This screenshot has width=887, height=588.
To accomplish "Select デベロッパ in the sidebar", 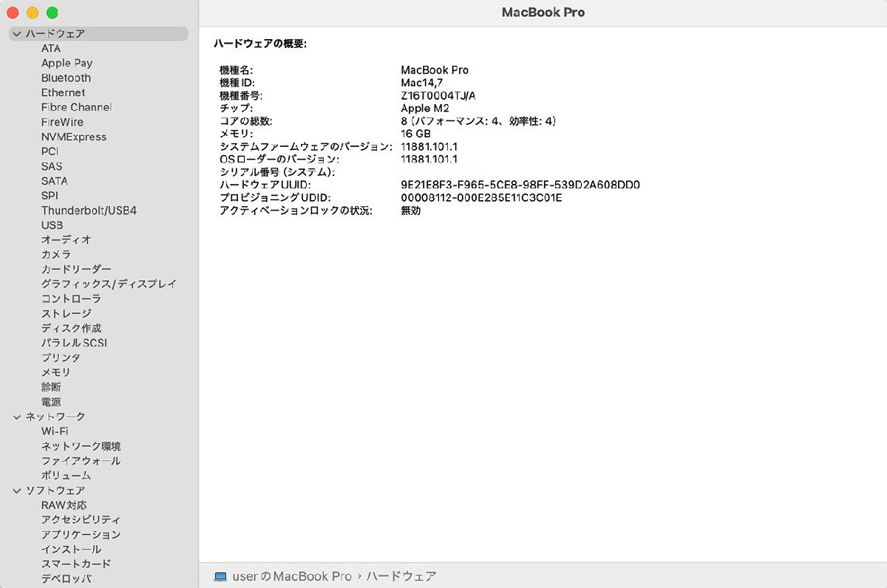I will click(66, 579).
